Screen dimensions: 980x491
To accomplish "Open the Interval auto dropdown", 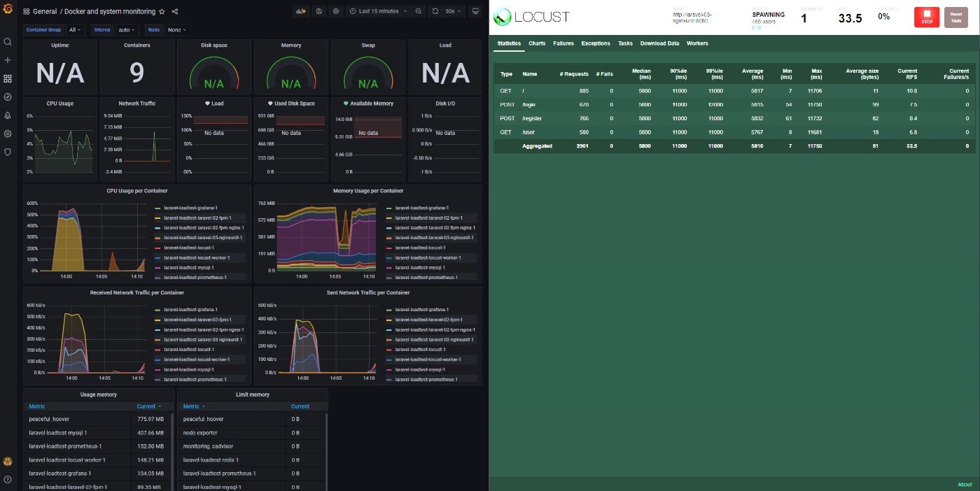I will (127, 30).
